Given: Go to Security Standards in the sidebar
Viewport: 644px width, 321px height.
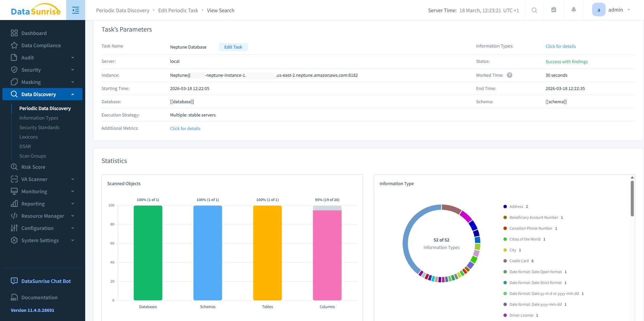Looking at the screenshot, I should tap(39, 127).
